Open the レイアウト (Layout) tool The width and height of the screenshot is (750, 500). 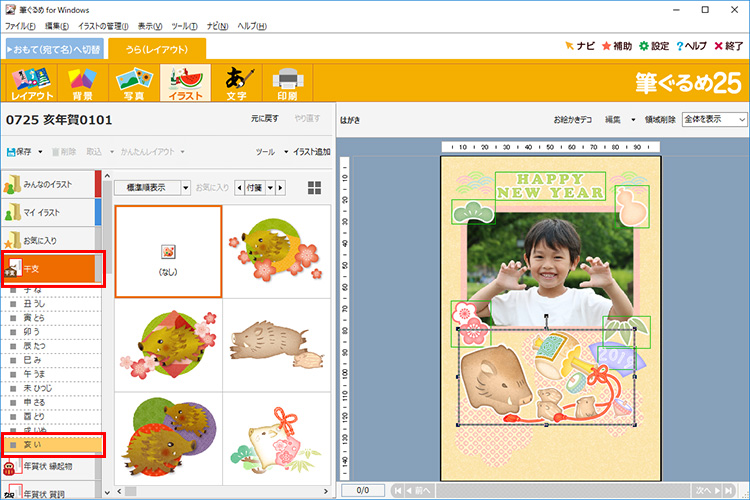[31, 83]
